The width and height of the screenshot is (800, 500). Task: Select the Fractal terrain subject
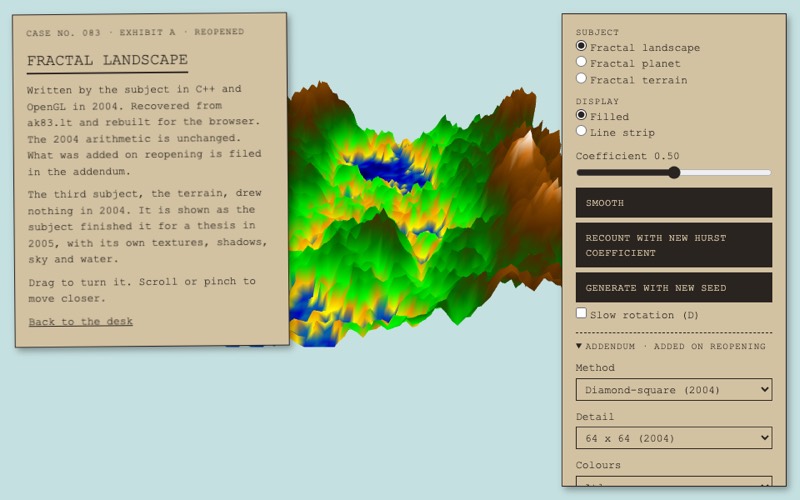pyautogui.click(x=581, y=79)
